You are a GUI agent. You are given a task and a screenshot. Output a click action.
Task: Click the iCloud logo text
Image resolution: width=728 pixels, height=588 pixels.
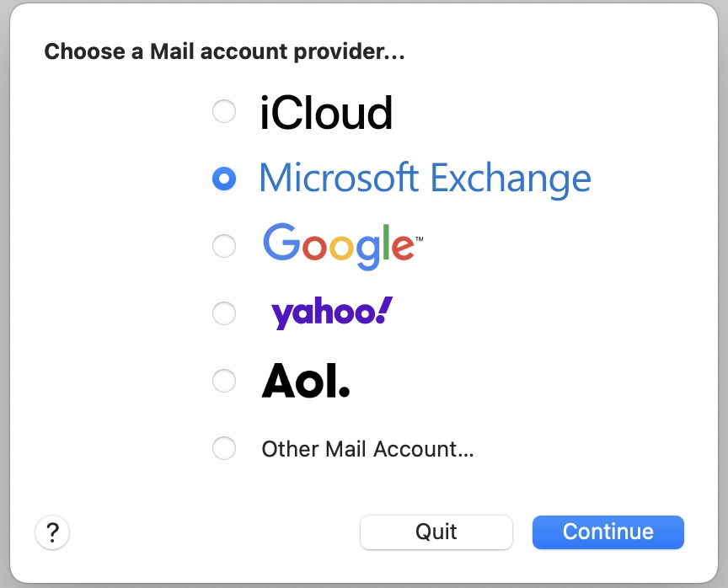(326, 113)
